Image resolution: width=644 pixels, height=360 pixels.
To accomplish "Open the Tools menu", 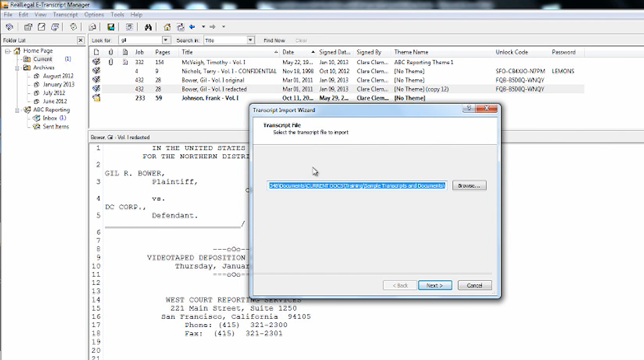I will tap(117, 14).
